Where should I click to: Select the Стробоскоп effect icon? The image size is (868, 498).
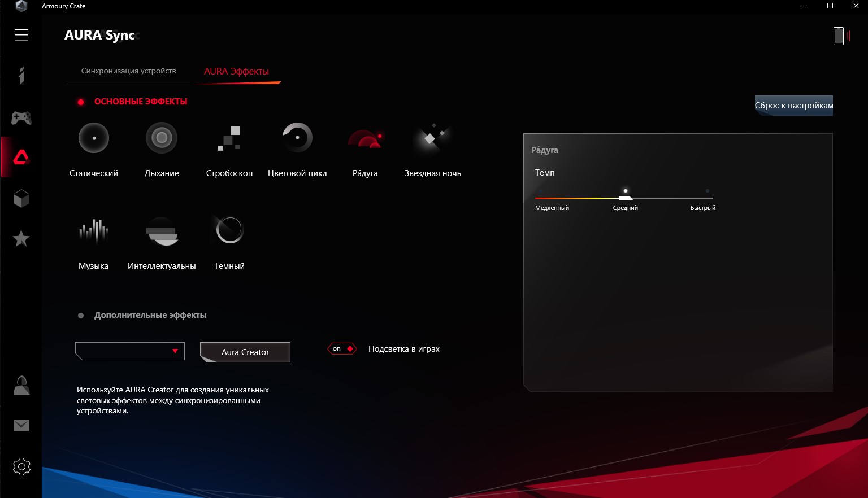(229, 138)
